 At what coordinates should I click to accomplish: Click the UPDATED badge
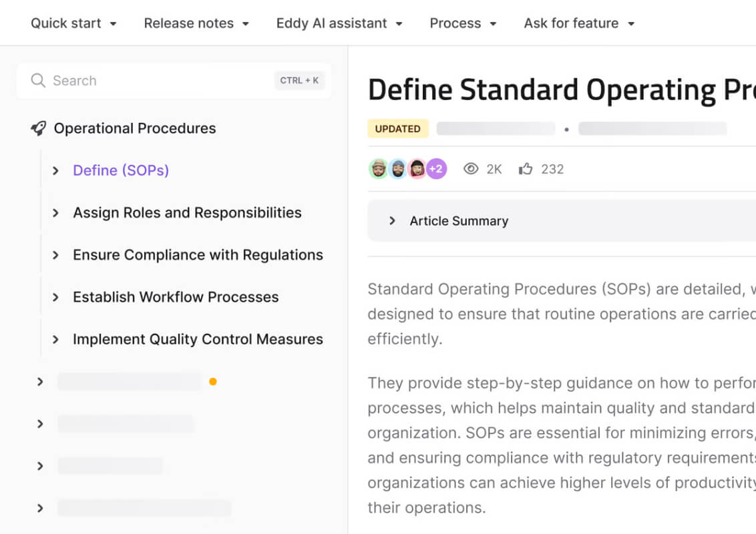pos(398,129)
